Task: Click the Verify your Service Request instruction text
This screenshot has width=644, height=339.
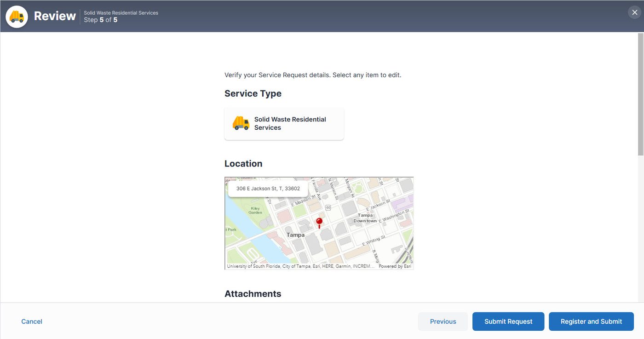Action: pyautogui.click(x=313, y=75)
